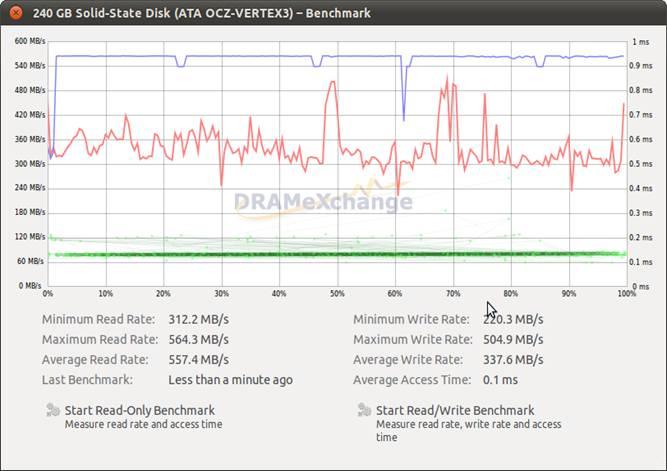Screen dimensions: 667x471
Task: Click 'Measure read rate, write rate and access time' description
Action: pos(469,431)
